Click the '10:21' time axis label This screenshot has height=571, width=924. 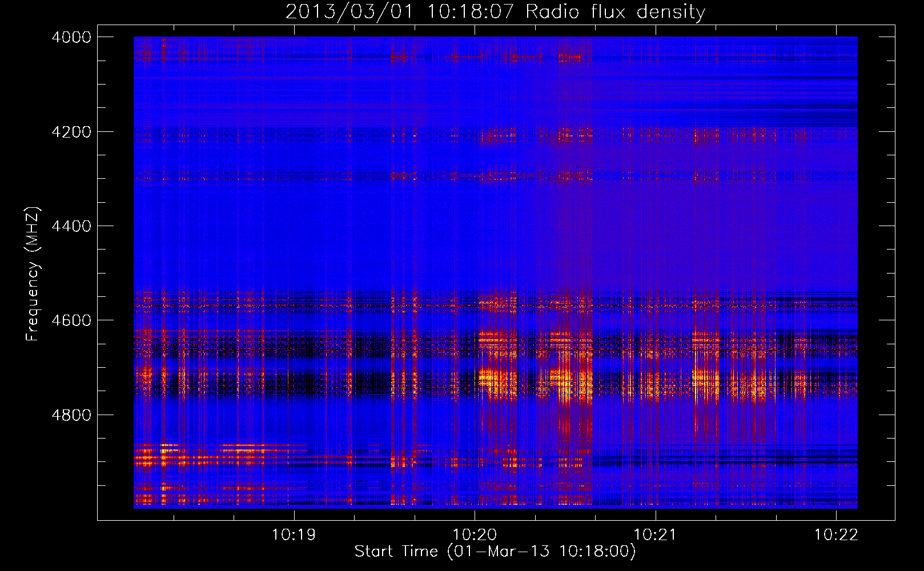655,535
